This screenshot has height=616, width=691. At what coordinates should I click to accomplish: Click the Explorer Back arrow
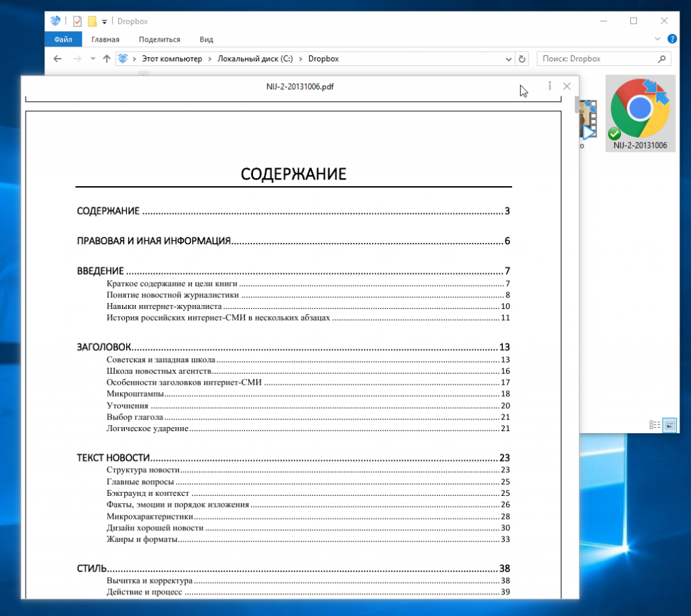(58, 59)
